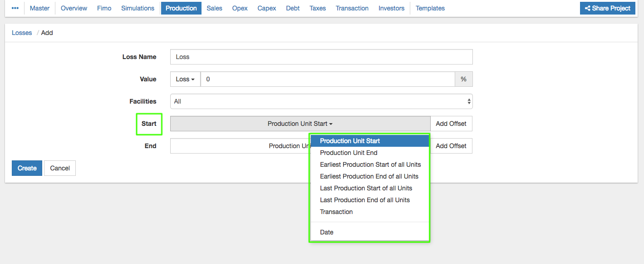Open the Loss value type dropdown
The image size is (644, 264).
tap(185, 79)
